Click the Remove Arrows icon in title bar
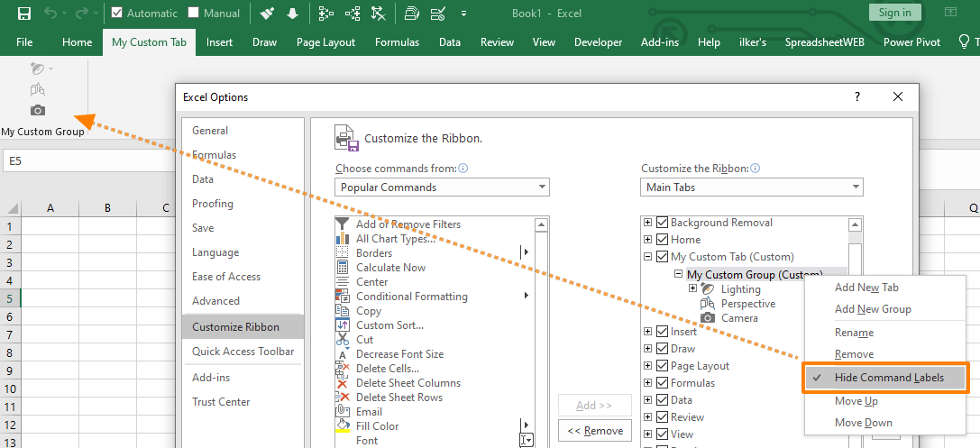This screenshot has height=448, width=980. click(378, 14)
